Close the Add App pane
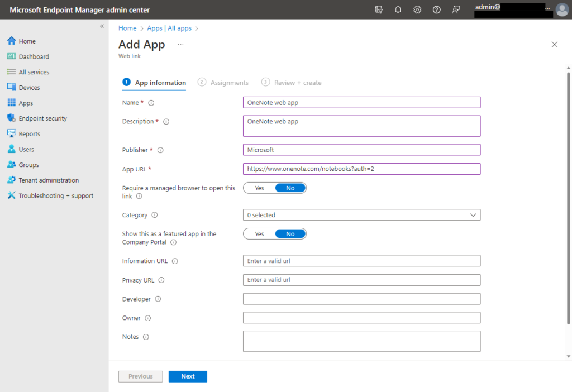 [x=555, y=45]
